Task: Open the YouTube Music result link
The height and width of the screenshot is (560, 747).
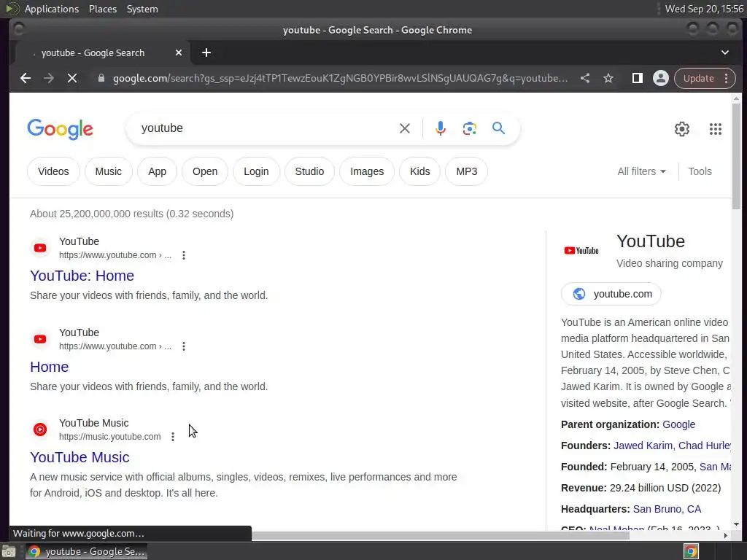Action: 80,457
